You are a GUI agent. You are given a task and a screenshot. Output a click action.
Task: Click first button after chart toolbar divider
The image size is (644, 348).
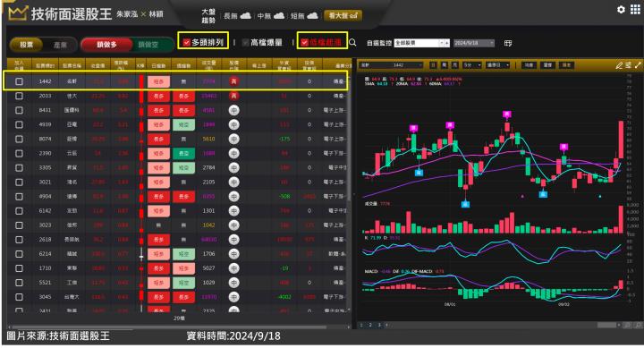(529, 65)
